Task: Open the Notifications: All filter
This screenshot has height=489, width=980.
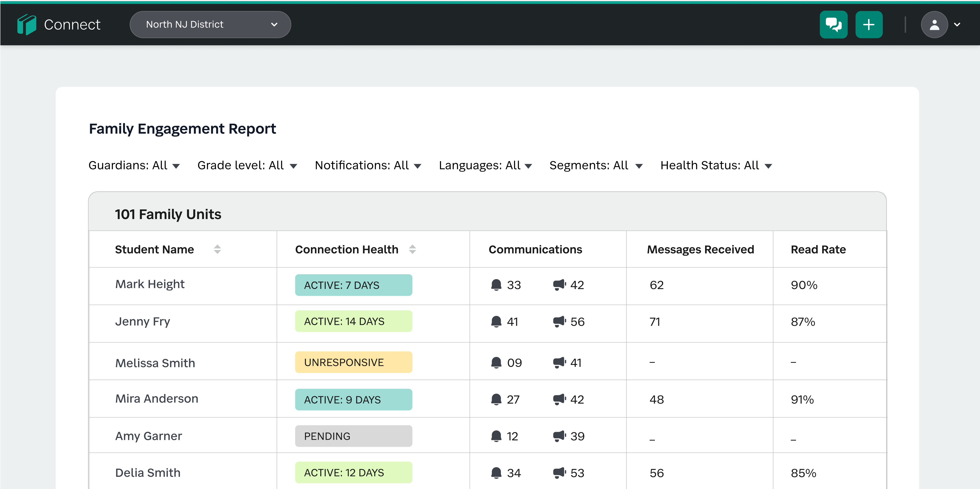Action: (x=368, y=165)
